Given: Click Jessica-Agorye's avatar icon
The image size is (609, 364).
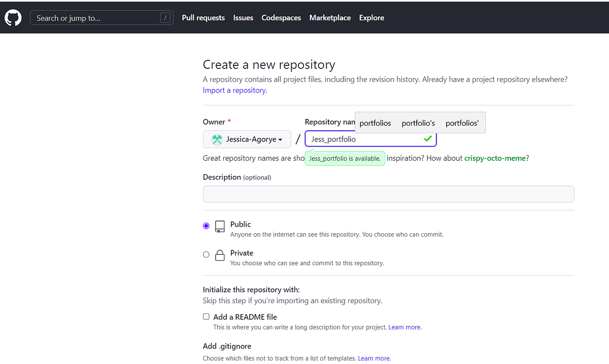Looking at the screenshot, I should click(x=217, y=139).
